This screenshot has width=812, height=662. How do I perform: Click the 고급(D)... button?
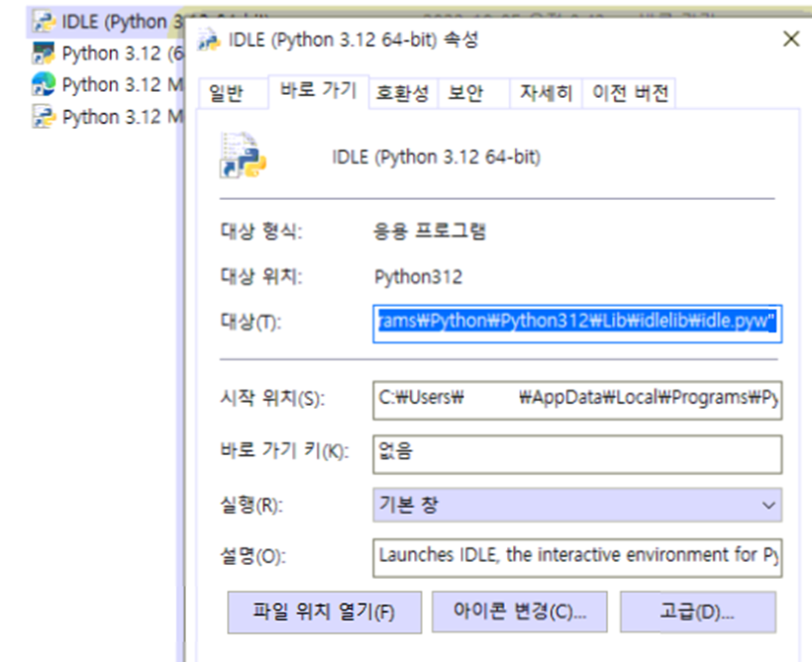click(x=697, y=613)
